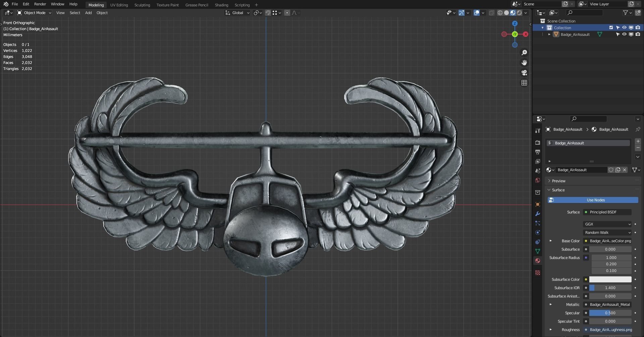Expand Base Color texture settings arrow
Image resolution: width=644 pixels, height=337 pixels.
(550, 241)
